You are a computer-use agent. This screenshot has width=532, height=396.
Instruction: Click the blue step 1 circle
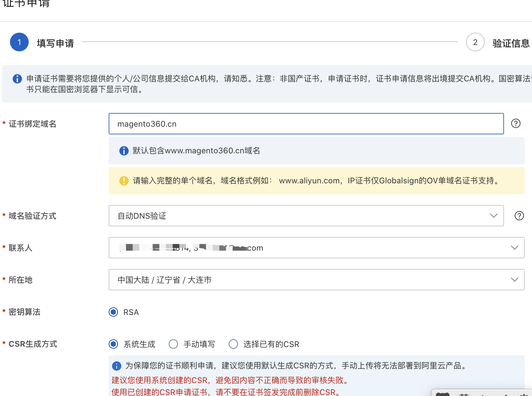click(x=19, y=42)
